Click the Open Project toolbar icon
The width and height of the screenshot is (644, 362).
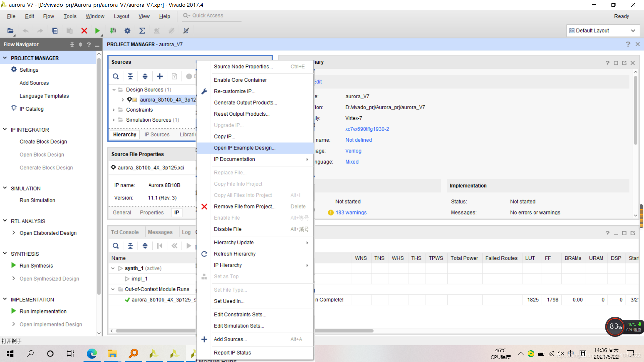click(x=10, y=31)
